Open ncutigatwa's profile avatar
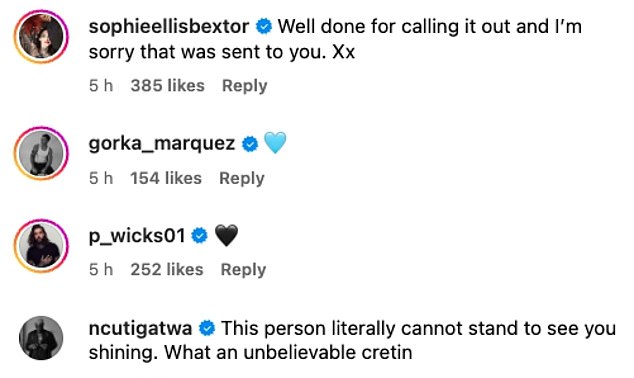 pos(41,338)
